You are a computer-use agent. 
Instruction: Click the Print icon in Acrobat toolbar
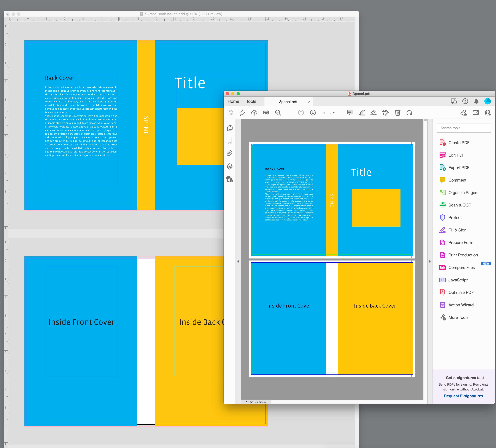(266, 113)
